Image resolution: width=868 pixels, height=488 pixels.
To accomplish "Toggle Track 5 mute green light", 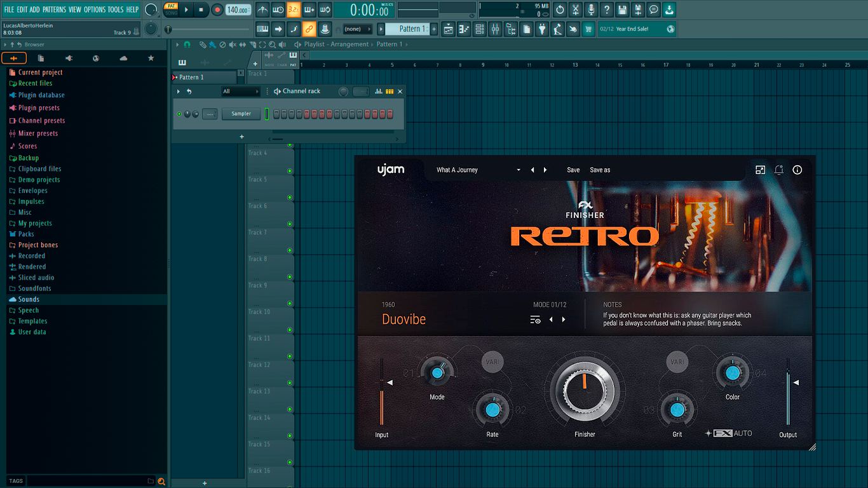I will [x=290, y=198].
